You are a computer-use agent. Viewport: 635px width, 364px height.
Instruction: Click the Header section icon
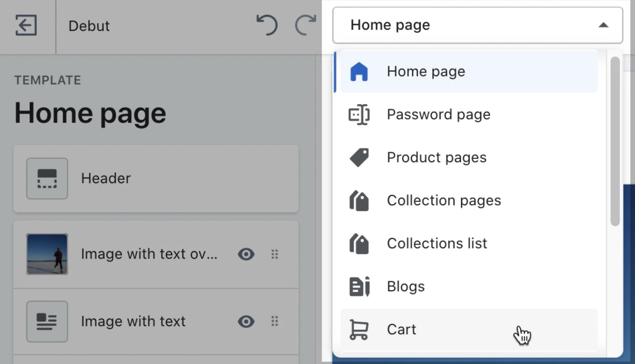click(x=47, y=178)
